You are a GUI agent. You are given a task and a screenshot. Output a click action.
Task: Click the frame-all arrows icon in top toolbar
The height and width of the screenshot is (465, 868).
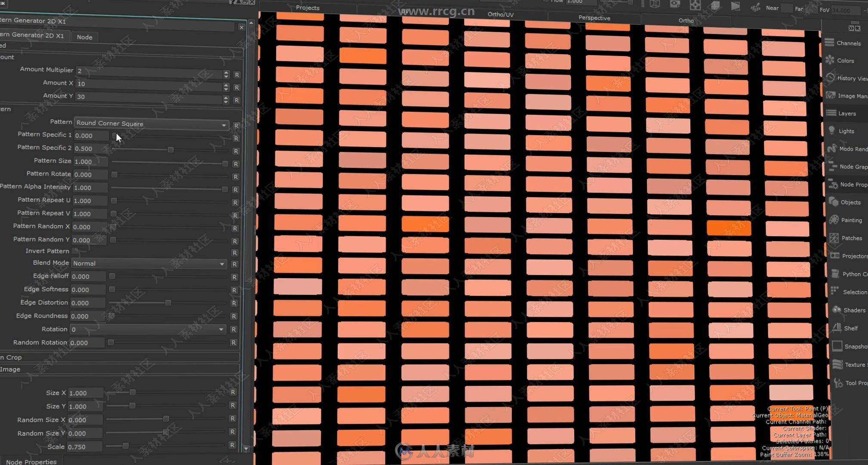pos(695,5)
